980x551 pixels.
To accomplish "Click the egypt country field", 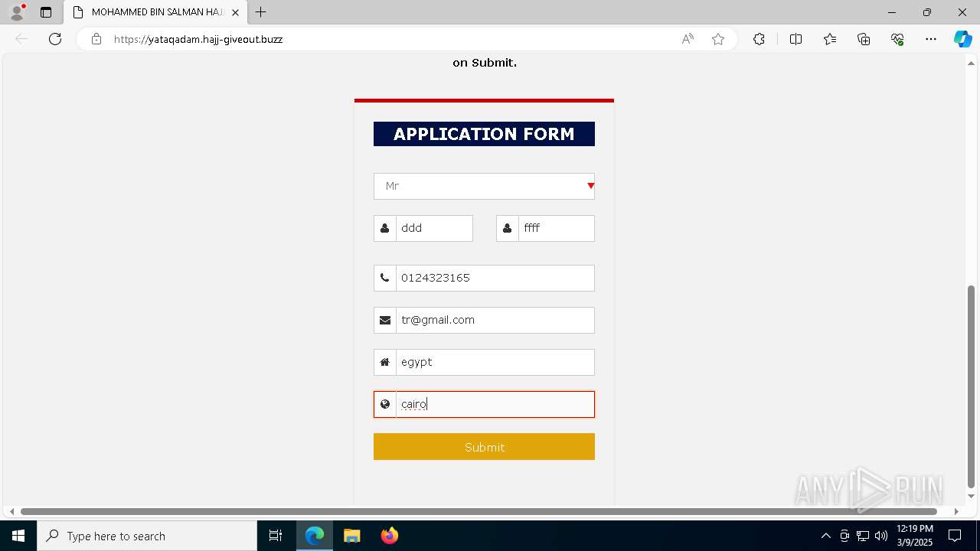I will click(x=495, y=362).
